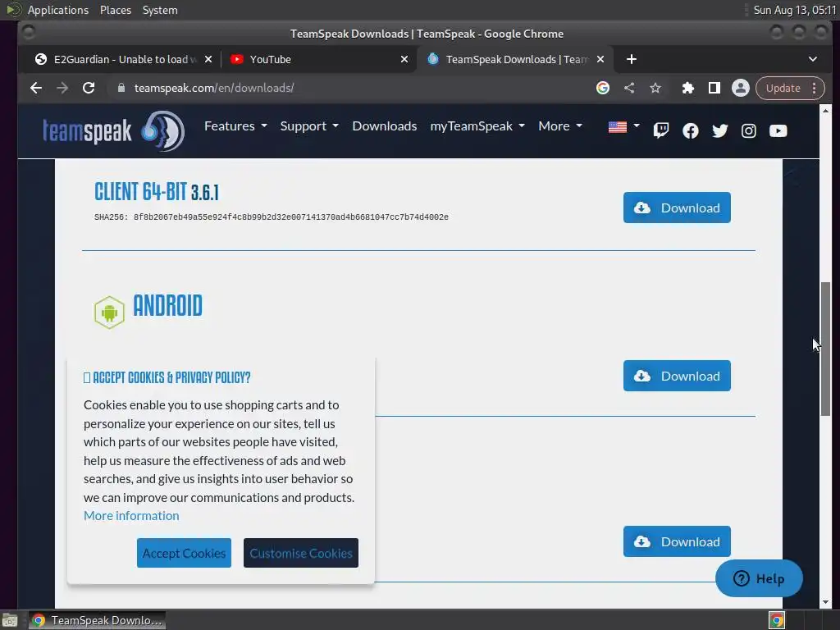Expand the More dropdown menu

[559, 126]
